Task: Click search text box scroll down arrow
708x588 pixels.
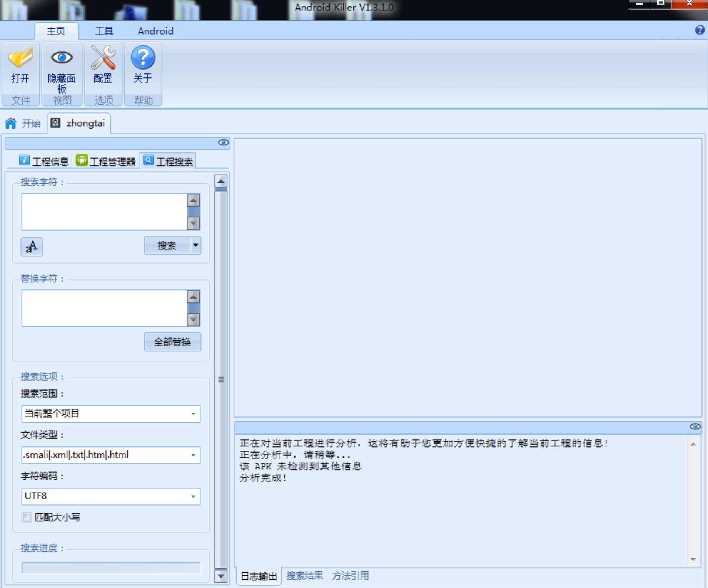Action: (194, 223)
